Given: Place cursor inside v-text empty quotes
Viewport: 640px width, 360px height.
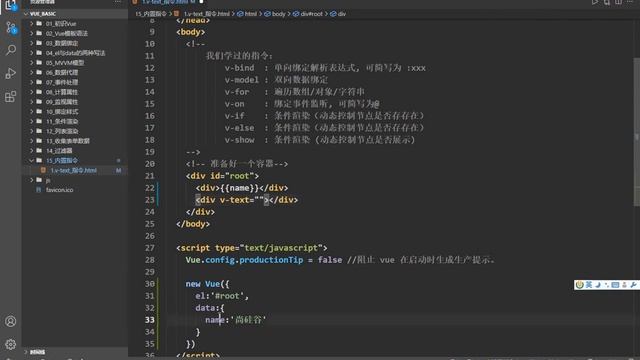Looking at the screenshot, I should [x=259, y=200].
